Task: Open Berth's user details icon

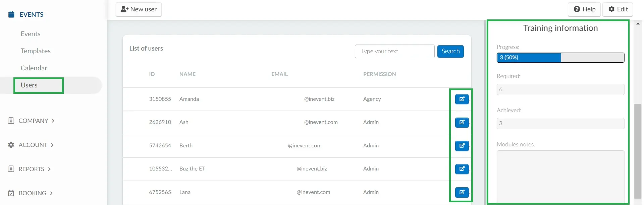Action: [x=462, y=146]
